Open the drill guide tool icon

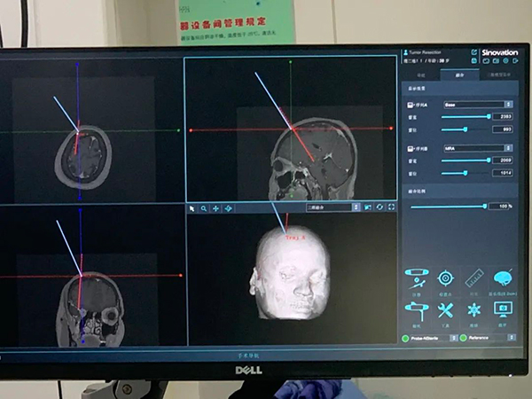click(417, 311)
